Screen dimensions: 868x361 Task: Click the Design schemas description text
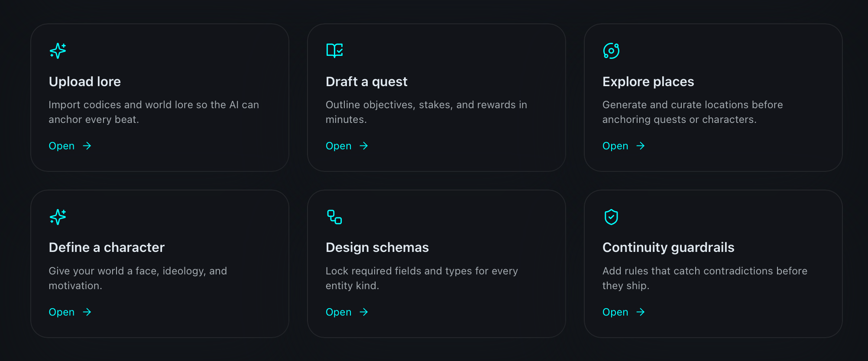pos(421,278)
